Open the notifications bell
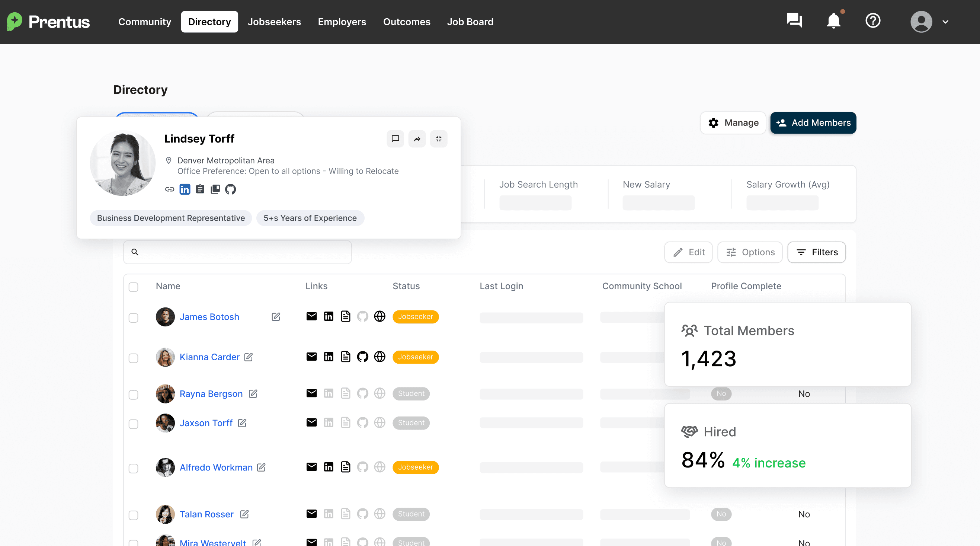 tap(833, 21)
